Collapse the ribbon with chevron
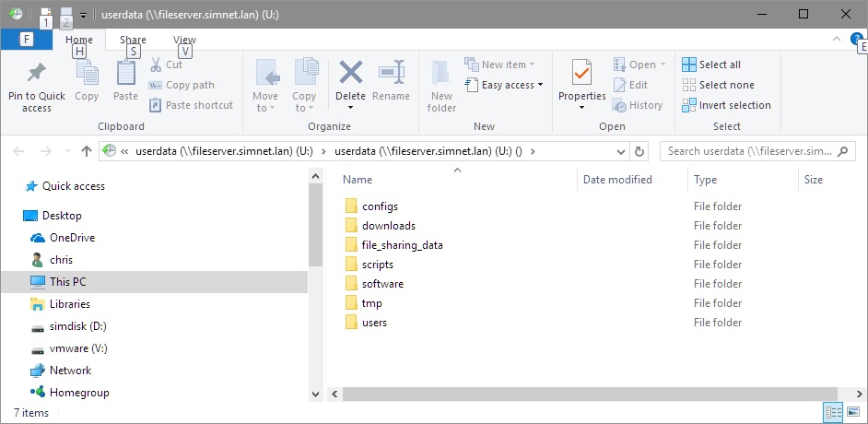This screenshot has height=424, width=868. [x=837, y=40]
